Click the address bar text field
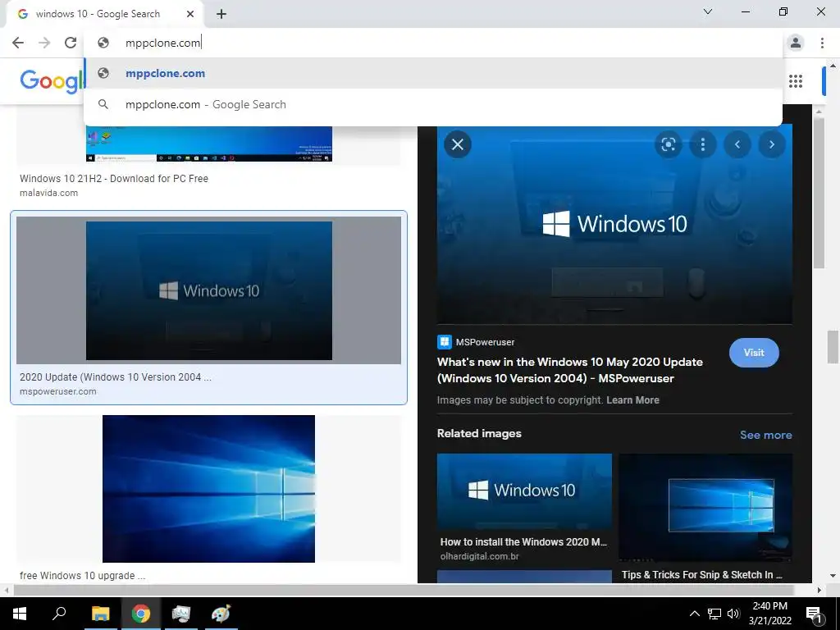The height and width of the screenshot is (630, 840). click(433, 43)
